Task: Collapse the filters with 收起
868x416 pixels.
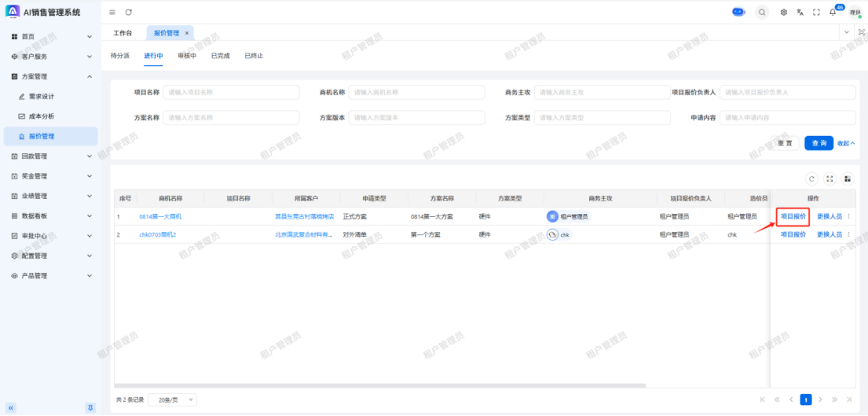Action: tap(846, 143)
